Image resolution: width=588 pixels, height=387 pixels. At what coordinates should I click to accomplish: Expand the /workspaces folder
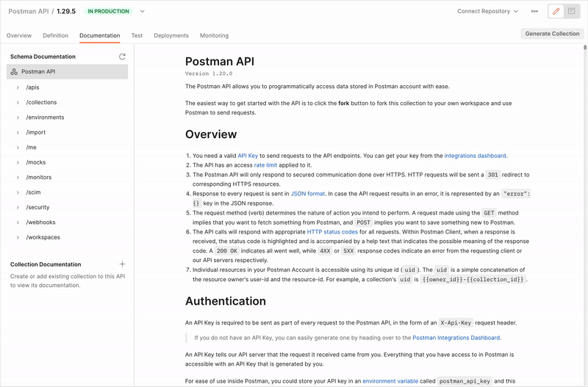pyautogui.click(x=18, y=237)
